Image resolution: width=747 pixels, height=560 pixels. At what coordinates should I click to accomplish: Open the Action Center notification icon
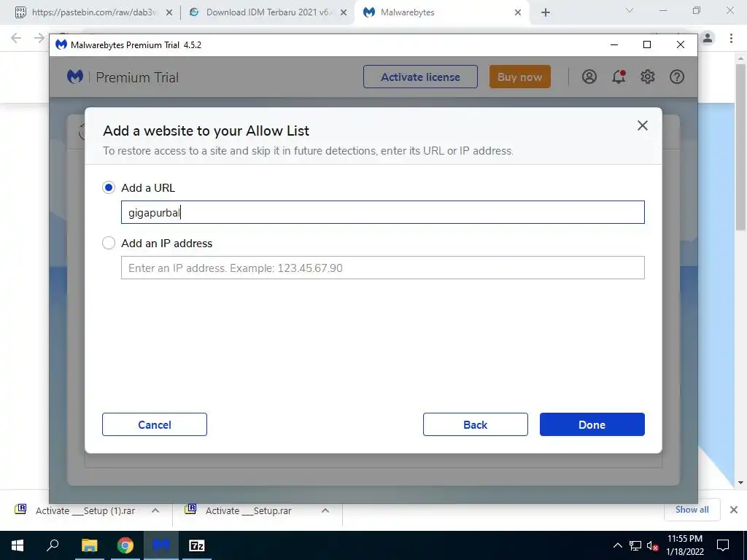tap(723, 545)
